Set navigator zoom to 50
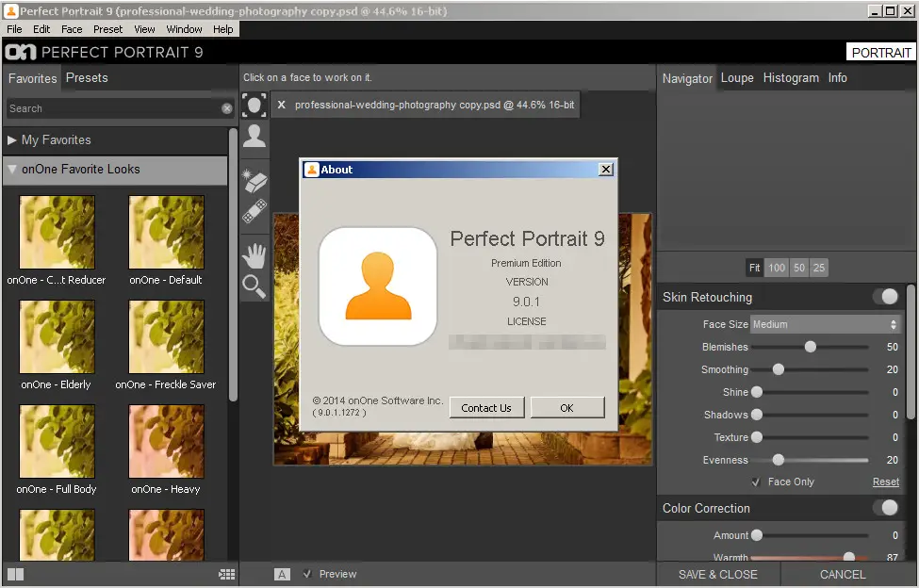The image size is (919, 588). (x=799, y=268)
